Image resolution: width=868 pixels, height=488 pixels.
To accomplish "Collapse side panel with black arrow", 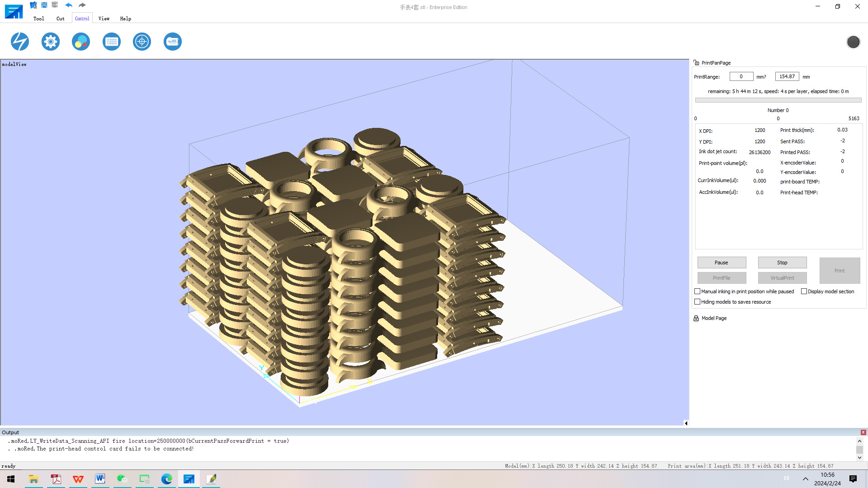I will point(686,423).
